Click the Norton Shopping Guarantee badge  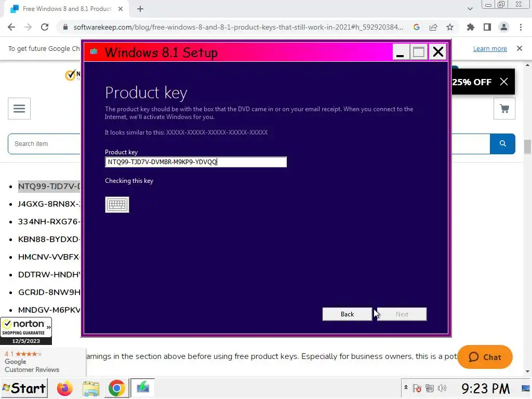click(26, 331)
